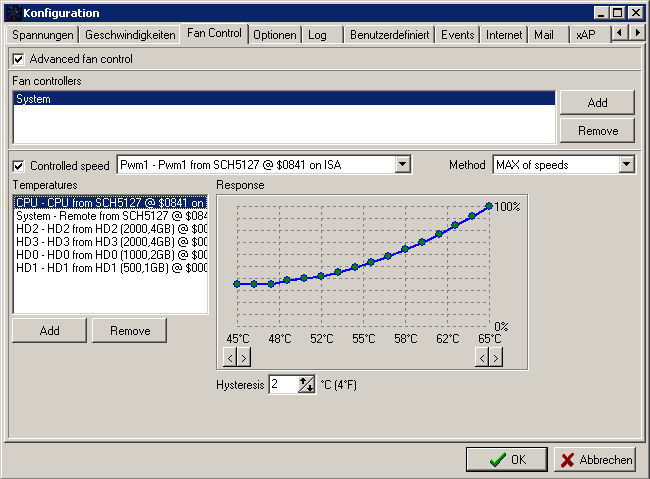
Task: Switch to the Spannungen tab
Action: pos(43,35)
